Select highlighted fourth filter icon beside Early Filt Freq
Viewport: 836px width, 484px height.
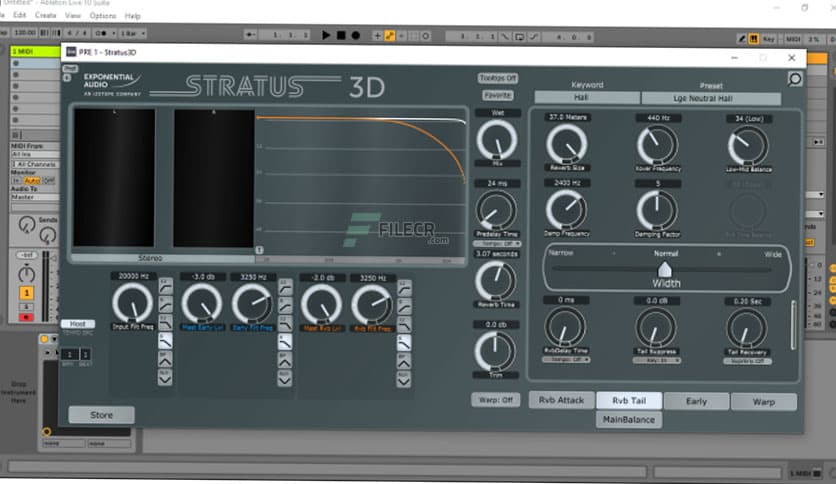click(x=285, y=342)
